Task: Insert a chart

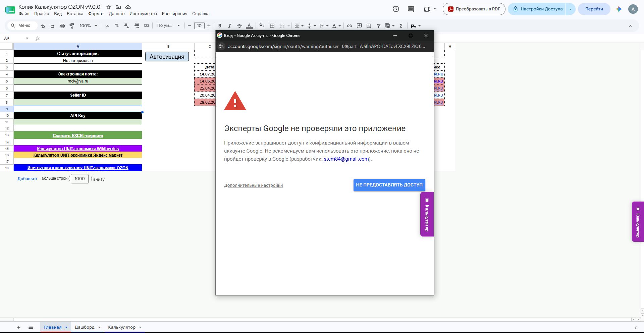Action: click(x=369, y=26)
